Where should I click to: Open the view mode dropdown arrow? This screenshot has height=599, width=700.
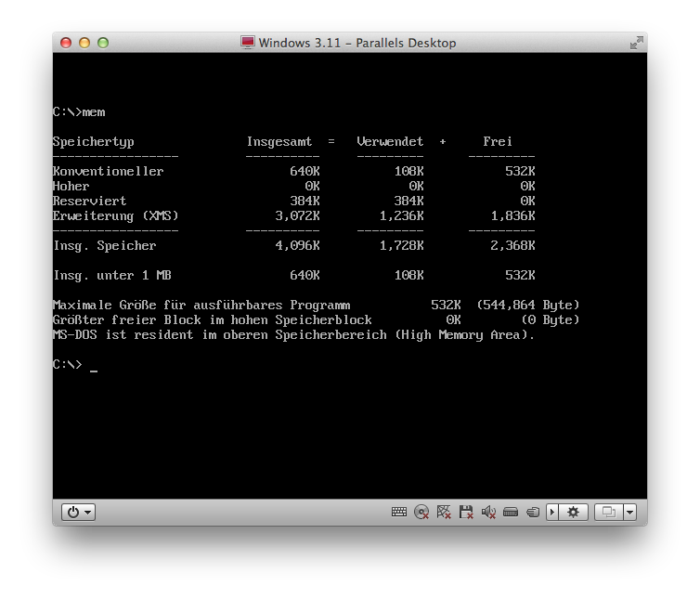click(630, 512)
